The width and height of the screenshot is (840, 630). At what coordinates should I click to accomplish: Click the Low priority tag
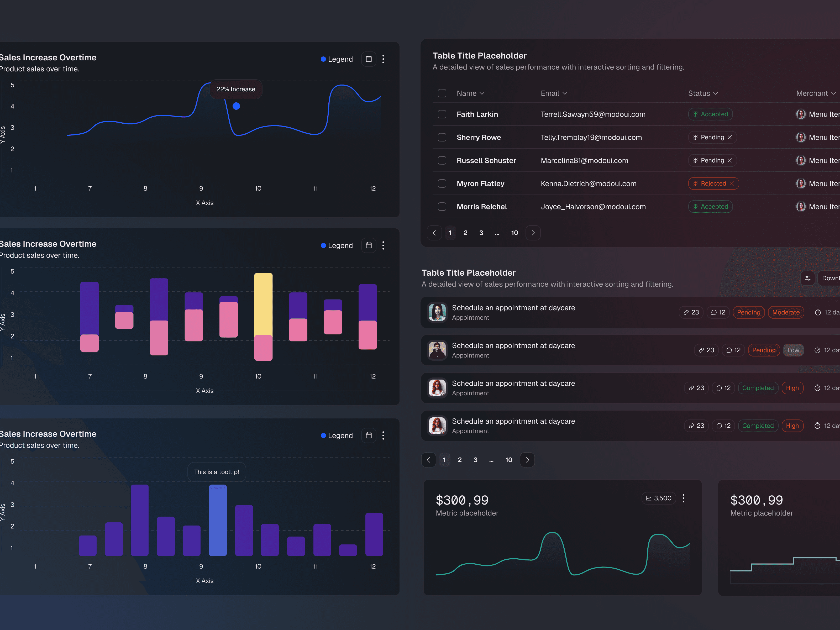[x=793, y=350]
